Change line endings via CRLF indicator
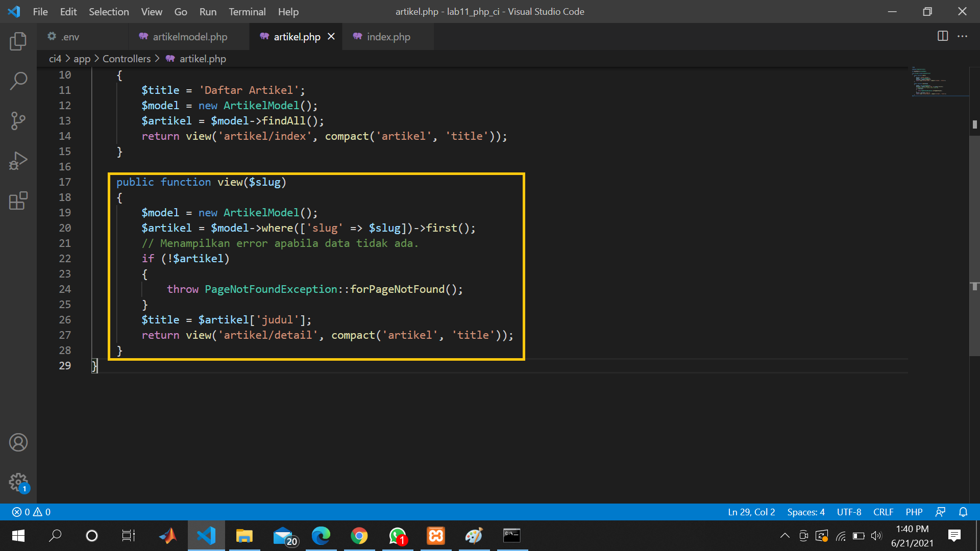The height and width of the screenshot is (551, 980). [x=883, y=512]
